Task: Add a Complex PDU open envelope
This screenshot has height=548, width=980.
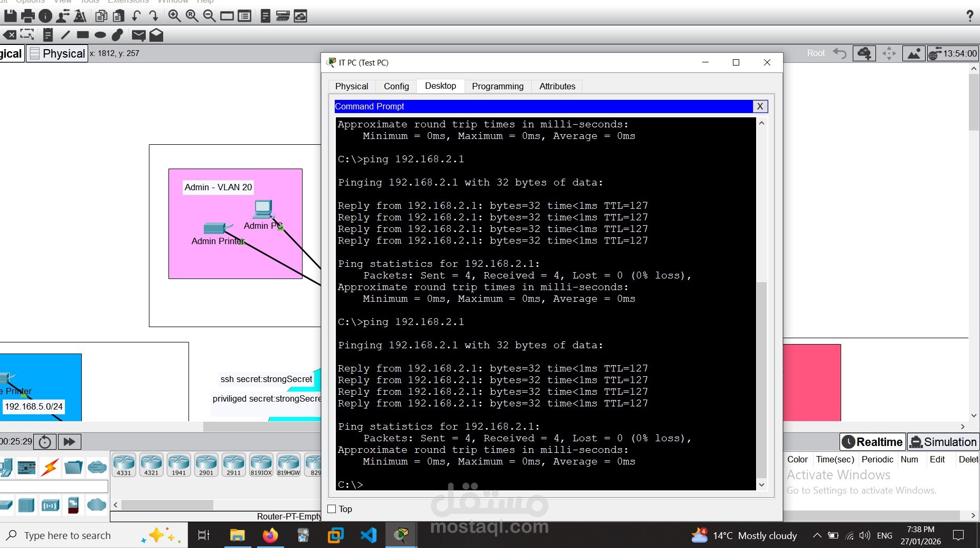Action: 156,35
